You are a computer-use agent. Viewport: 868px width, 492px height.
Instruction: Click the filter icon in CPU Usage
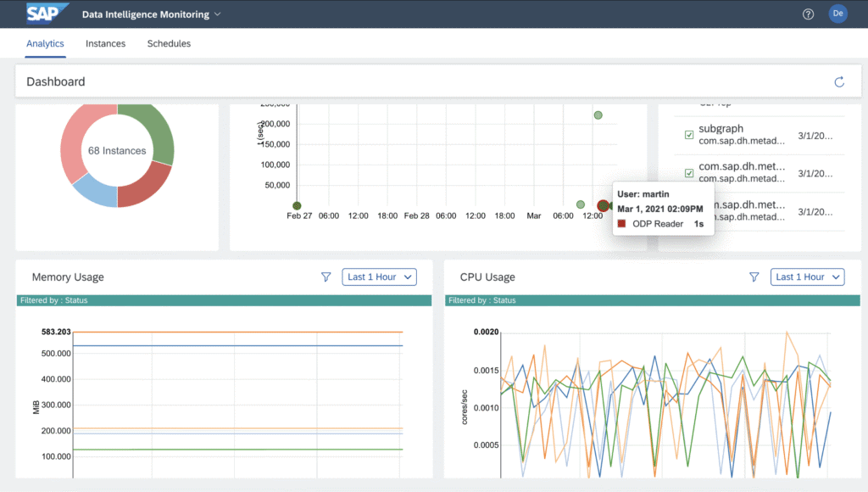coord(754,277)
